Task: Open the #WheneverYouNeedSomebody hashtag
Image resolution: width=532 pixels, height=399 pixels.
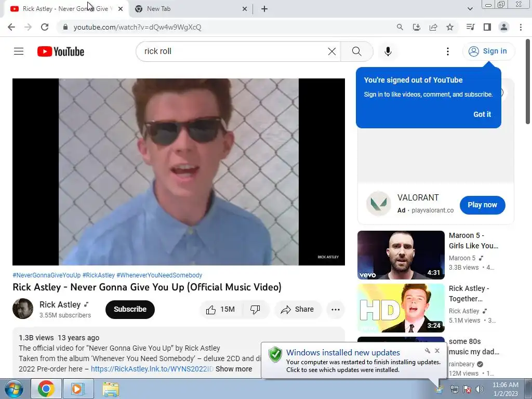Action: [159, 275]
